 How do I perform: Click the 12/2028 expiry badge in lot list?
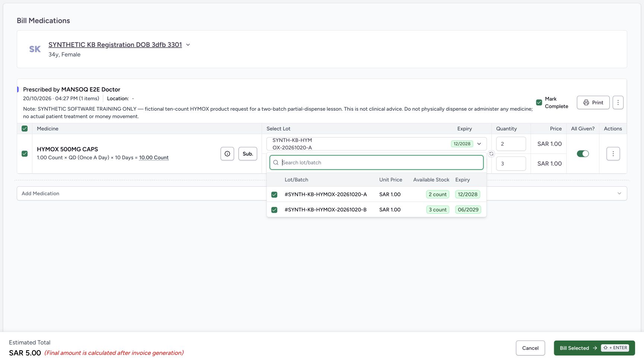(x=468, y=194)
